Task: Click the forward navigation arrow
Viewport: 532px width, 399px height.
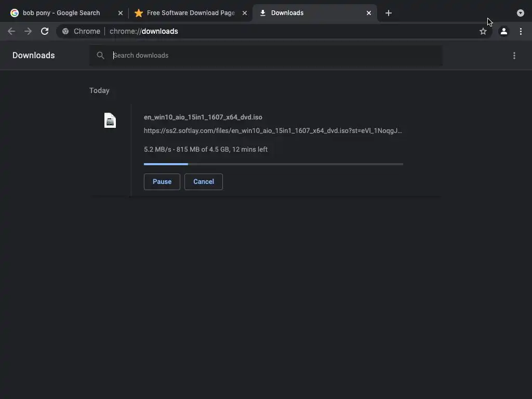Action: coord(28,31)
